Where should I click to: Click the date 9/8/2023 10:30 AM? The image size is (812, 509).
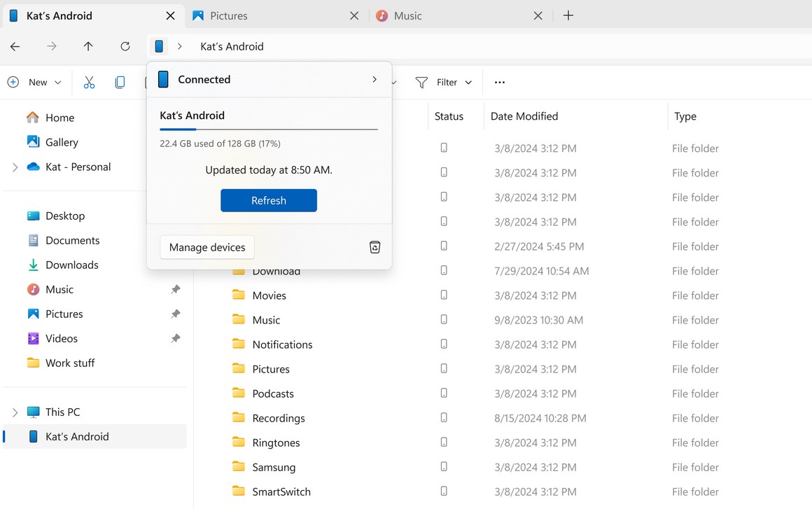pos(538,320)
